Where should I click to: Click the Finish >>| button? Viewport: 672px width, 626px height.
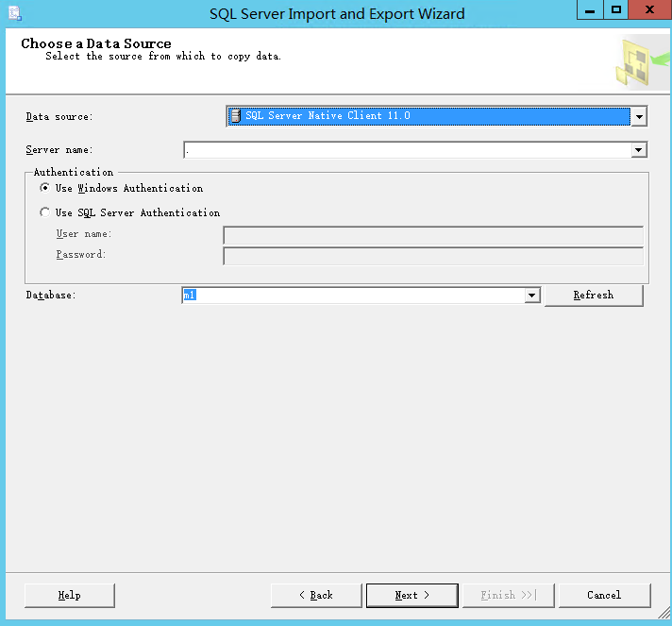coord(509,595)
